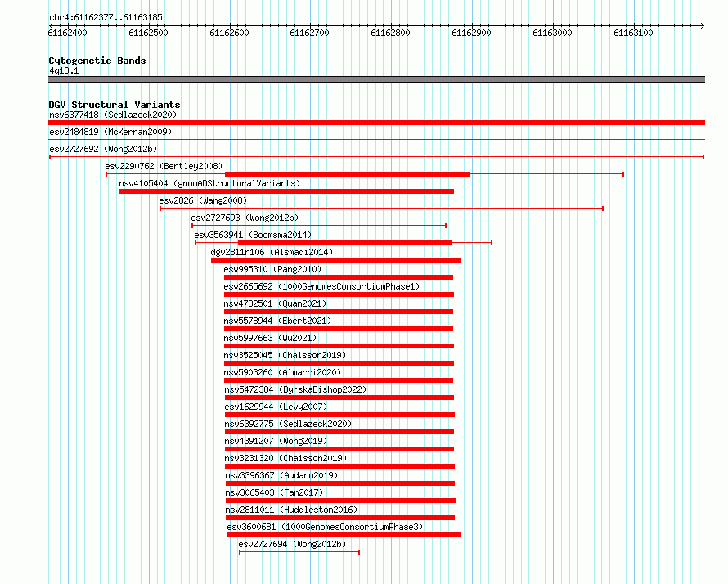This screenshot has width=728, height=584.
Task: Open nsv3065403 (Fan2017) variant label
Action: 274,492
